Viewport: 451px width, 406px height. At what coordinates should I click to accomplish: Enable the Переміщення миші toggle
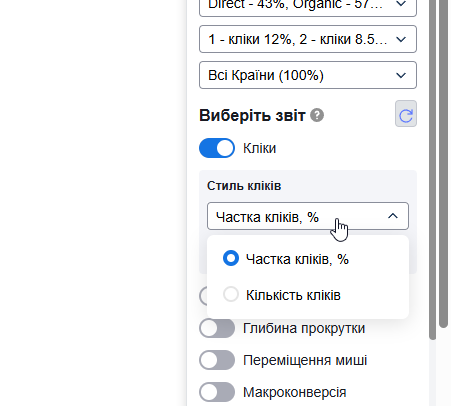(x=217, y=360)
